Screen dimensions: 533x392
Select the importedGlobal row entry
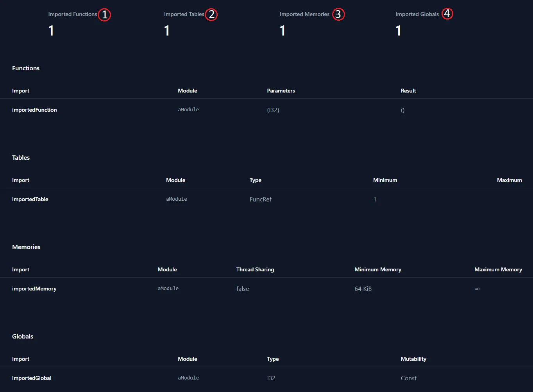[32, 378]
